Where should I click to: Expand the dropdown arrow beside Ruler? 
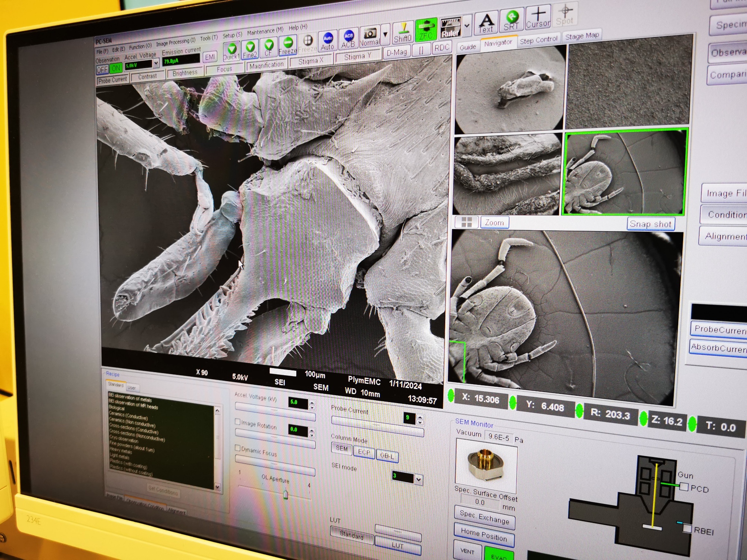[467, 25]
